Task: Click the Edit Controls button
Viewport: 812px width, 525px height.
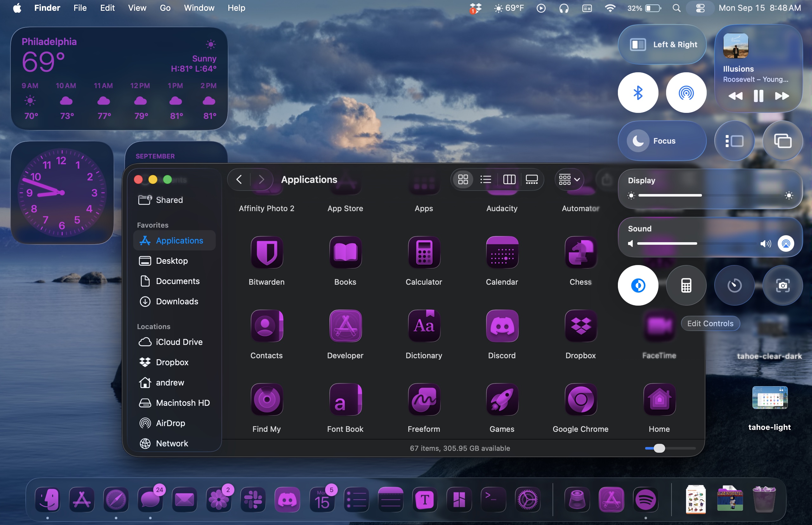Action: click(x=710, y=323)
